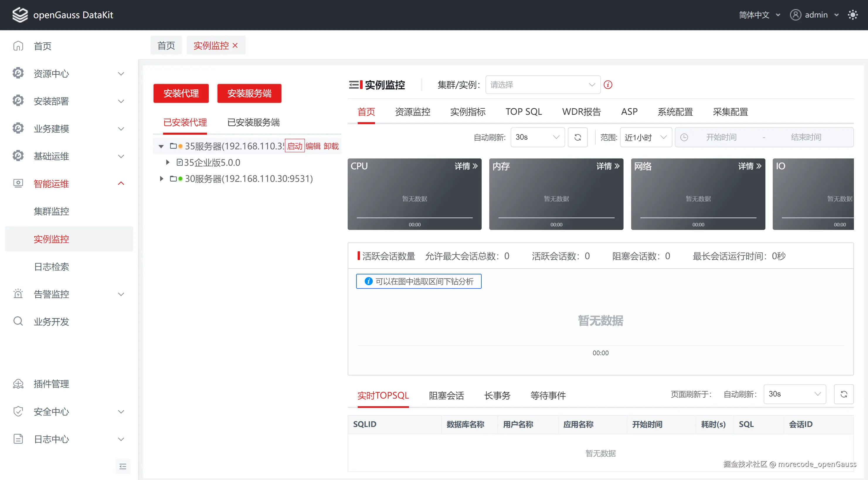Toggle the light/dark theme sun icon
The width and height of the screenshot is (868, 480).
(852, 15)
